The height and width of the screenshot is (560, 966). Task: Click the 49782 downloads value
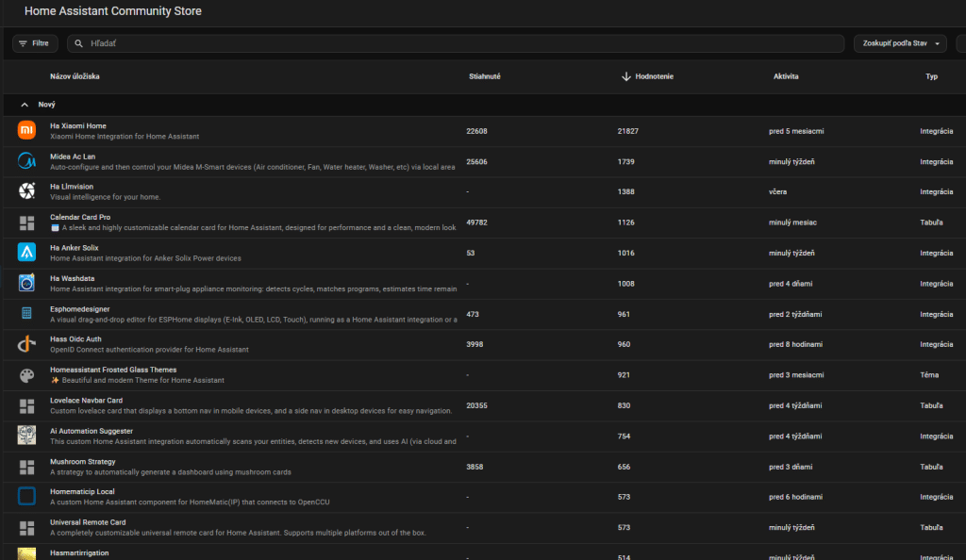click(x=476, y=222)
